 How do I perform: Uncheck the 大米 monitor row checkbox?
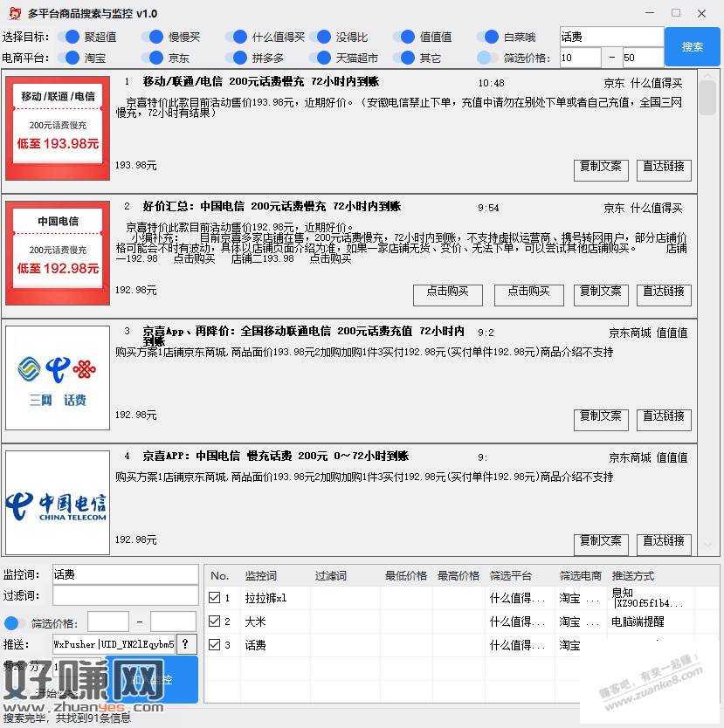(215, 622)
